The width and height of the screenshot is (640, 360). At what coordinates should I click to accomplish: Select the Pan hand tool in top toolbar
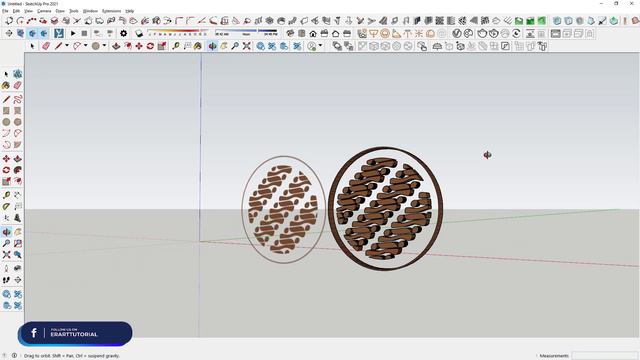pyautogui.click(x=224, y=46)
